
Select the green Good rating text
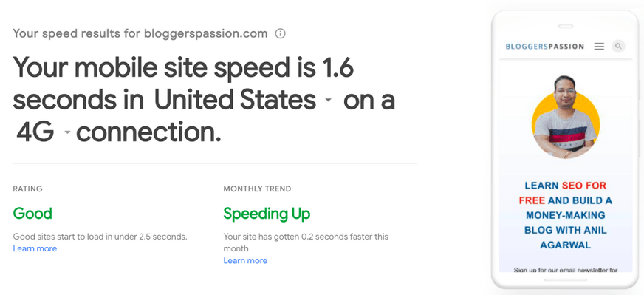click(32, 214)
